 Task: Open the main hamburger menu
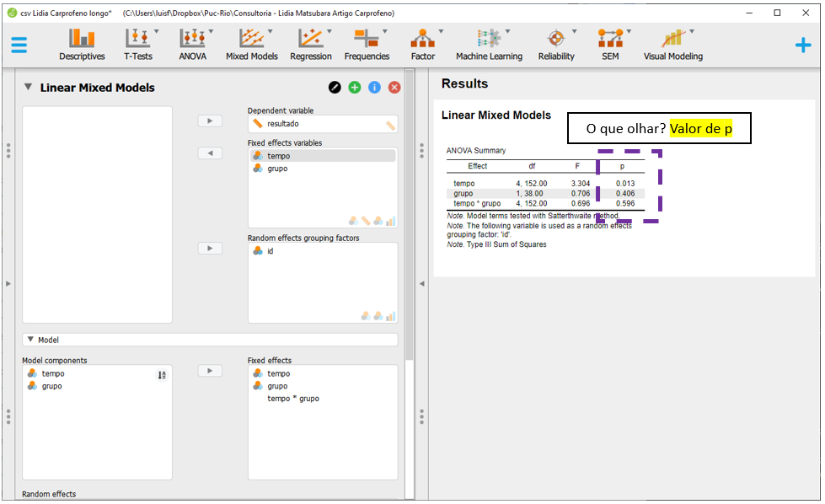19,45
